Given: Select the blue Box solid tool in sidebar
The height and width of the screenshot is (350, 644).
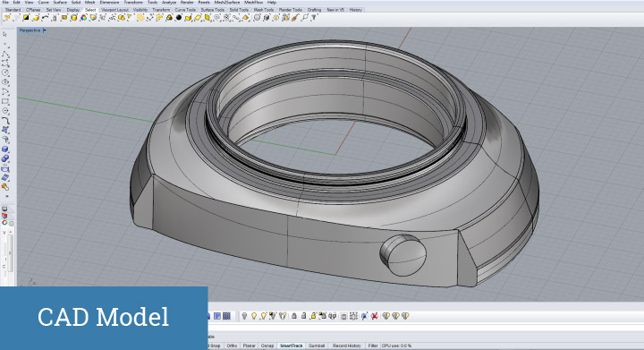Looking at the screenshot, I should click(5, 149).
